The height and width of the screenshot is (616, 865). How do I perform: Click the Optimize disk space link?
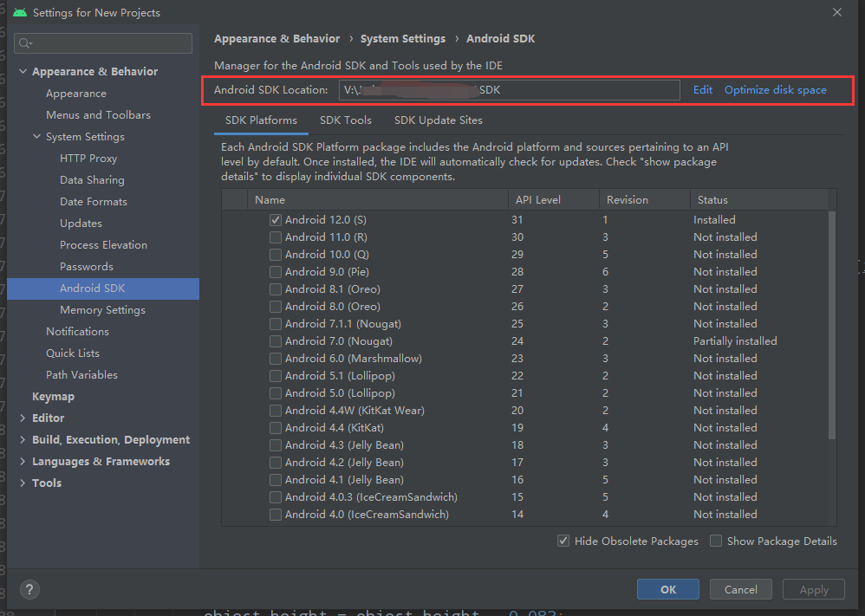(x=775, y=90)
